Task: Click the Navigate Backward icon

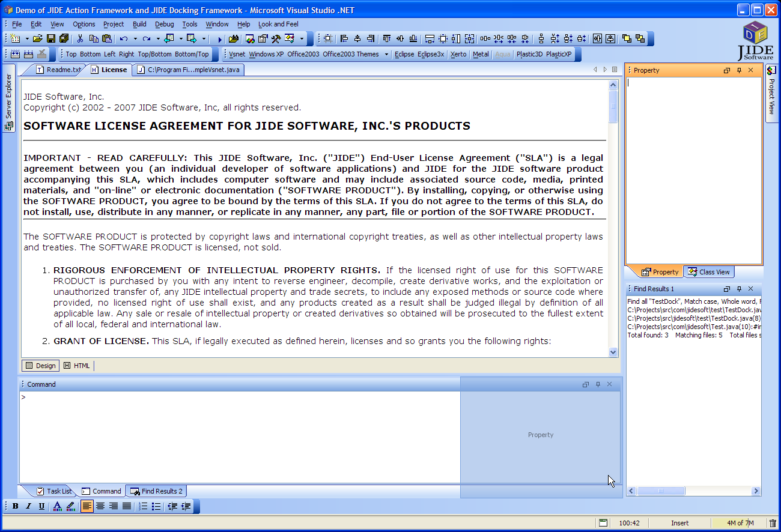Action: coord(169,38)
